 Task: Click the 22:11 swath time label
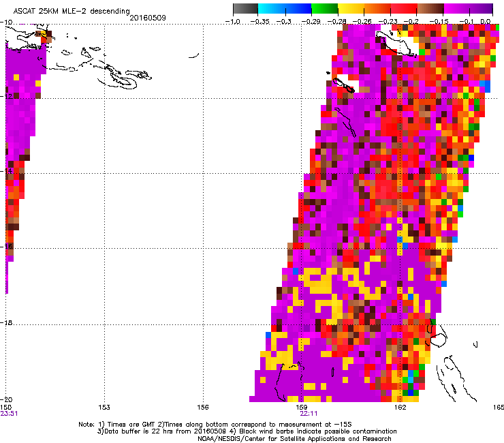click(x=309, y=414)
